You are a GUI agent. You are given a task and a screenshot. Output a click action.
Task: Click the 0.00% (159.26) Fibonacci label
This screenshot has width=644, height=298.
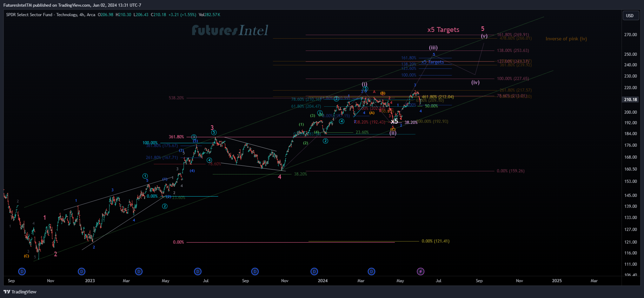point(511,171)
